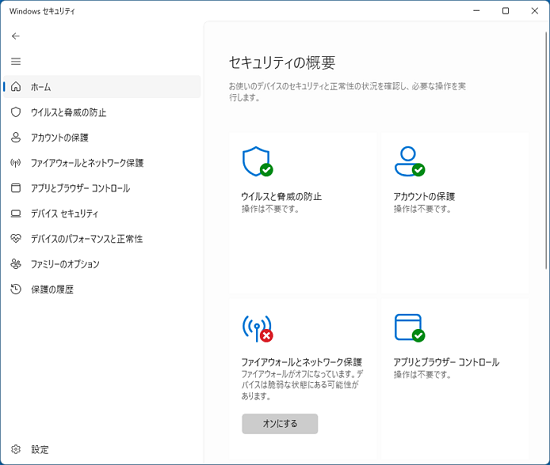This screenshot has height=465, width=550.
Task: Click 操作は不要です under アカウントの保護 card
Action: 422,209
